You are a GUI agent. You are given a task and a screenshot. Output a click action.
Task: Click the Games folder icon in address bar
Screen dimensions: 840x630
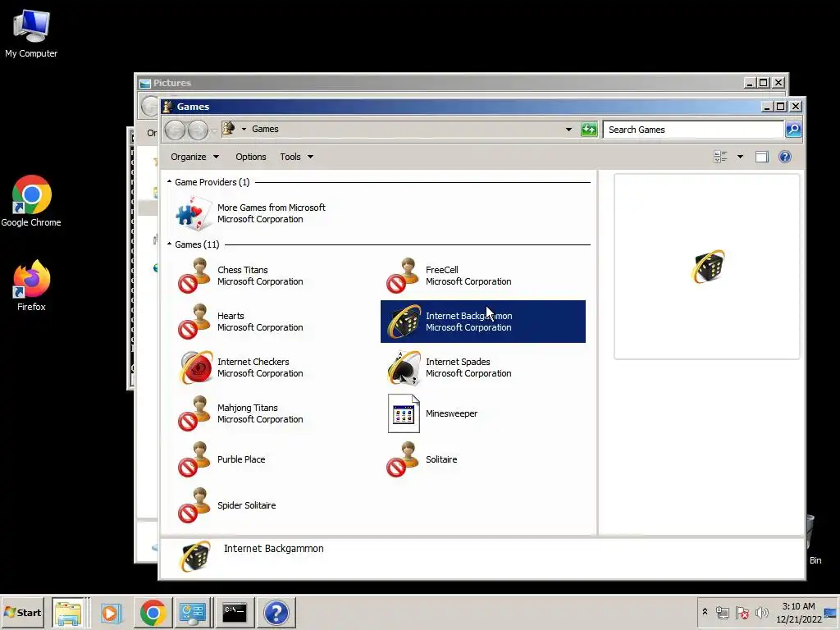tap(228, 129)
